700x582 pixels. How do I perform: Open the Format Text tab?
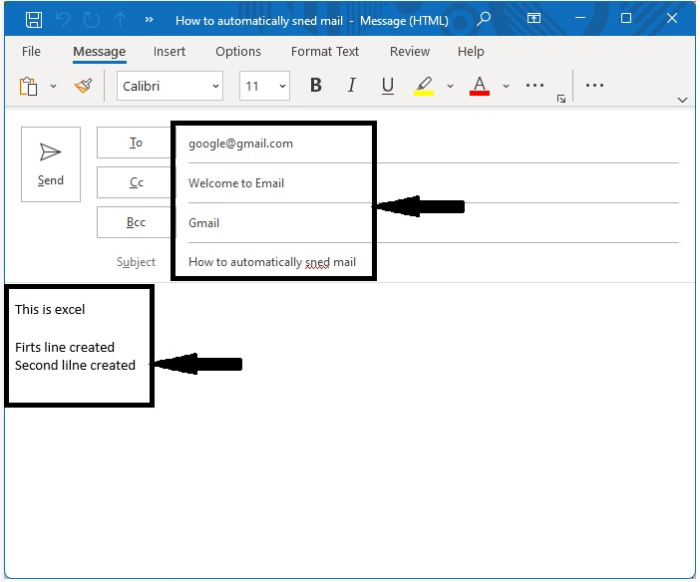(325, 51)
